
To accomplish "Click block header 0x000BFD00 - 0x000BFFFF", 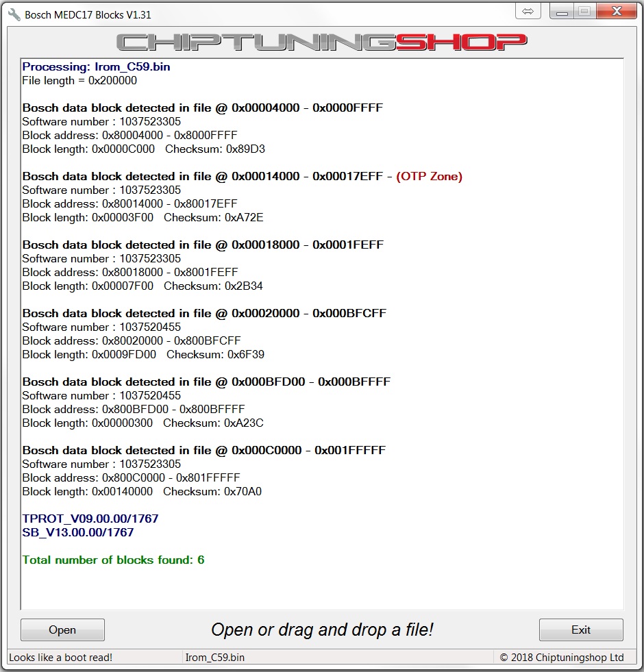I will click(206, 382).
